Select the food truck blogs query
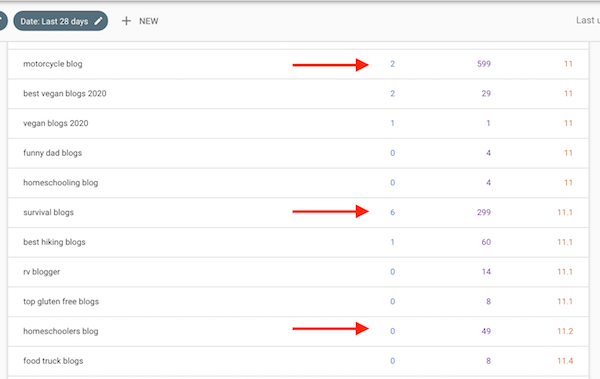Viewport: 600px width, 379px height. (53, 361)
